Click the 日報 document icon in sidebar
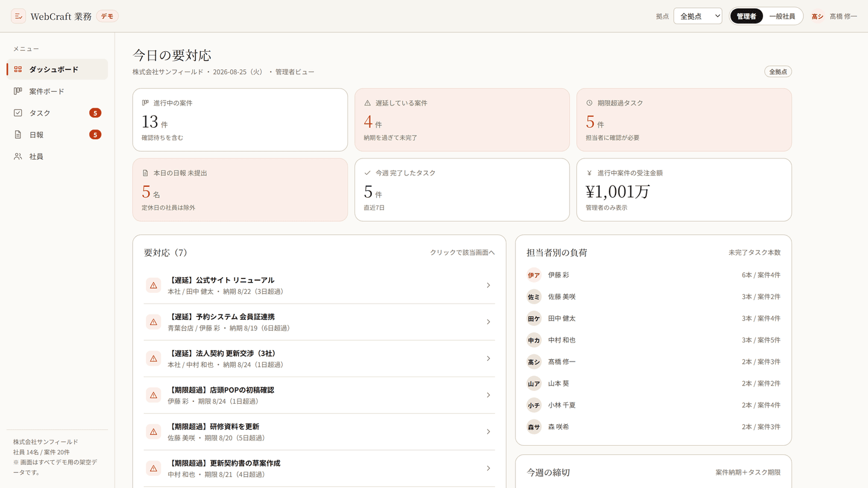868x488 pixels. coord(18,134)
